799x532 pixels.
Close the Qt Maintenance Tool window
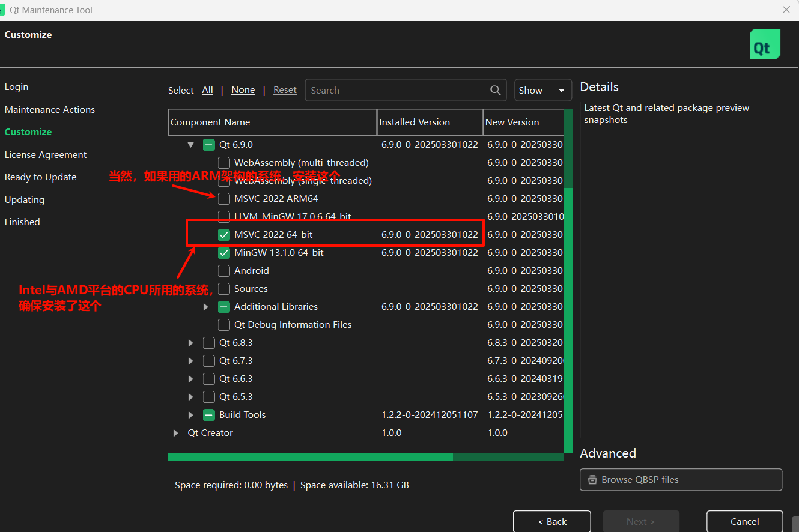[x=786, y=10]
